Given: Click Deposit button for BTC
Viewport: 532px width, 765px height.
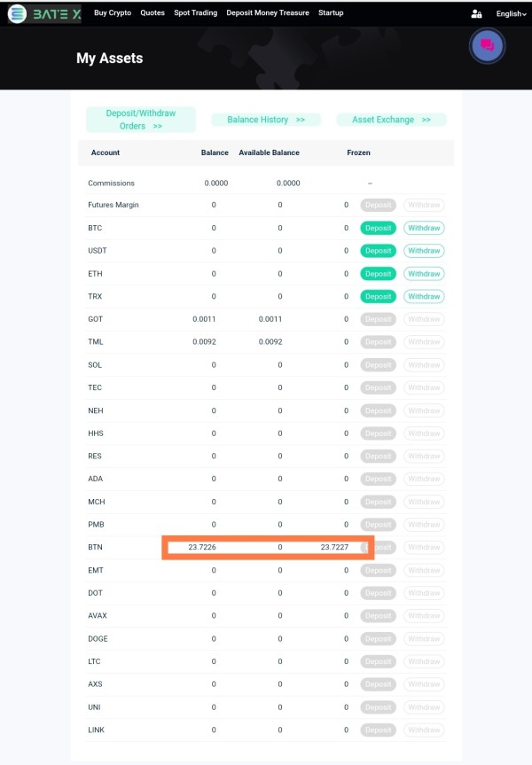Looking at the screenshot, I should [379, 228].
